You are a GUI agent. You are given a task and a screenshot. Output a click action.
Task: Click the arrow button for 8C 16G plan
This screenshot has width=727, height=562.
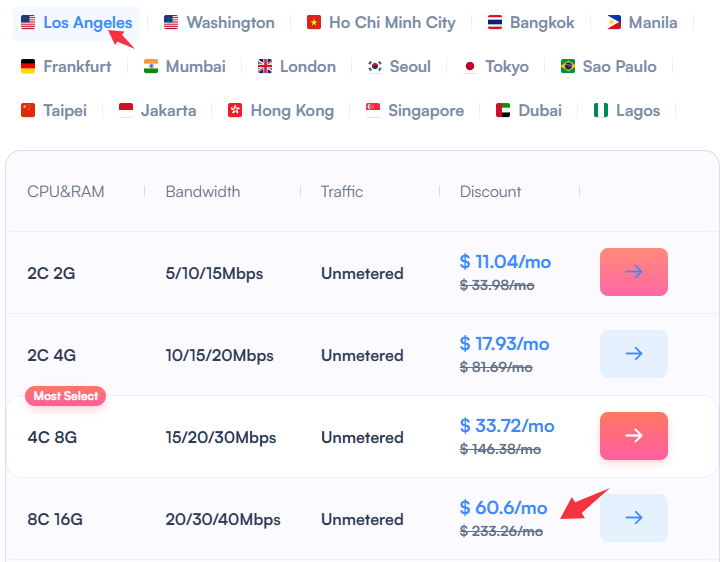[x=634, y=517]
